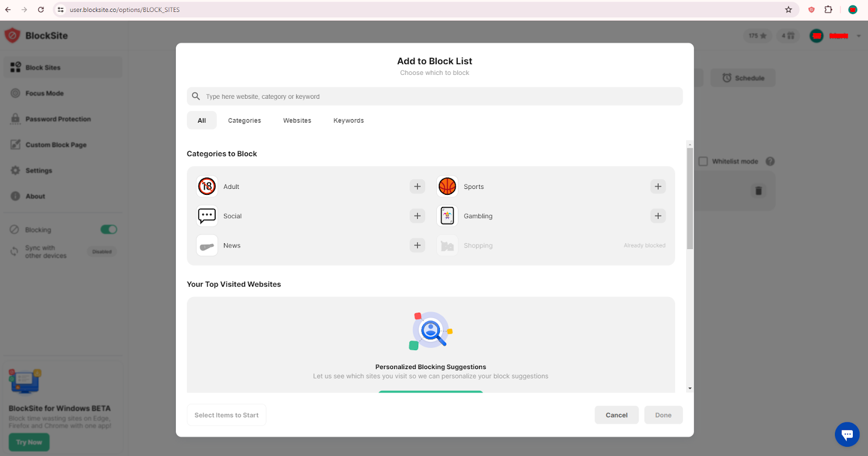Viewport: 868px width, 456px height.
Task: Cancel the Add to Block List dialog
Action: click(616, 415)
